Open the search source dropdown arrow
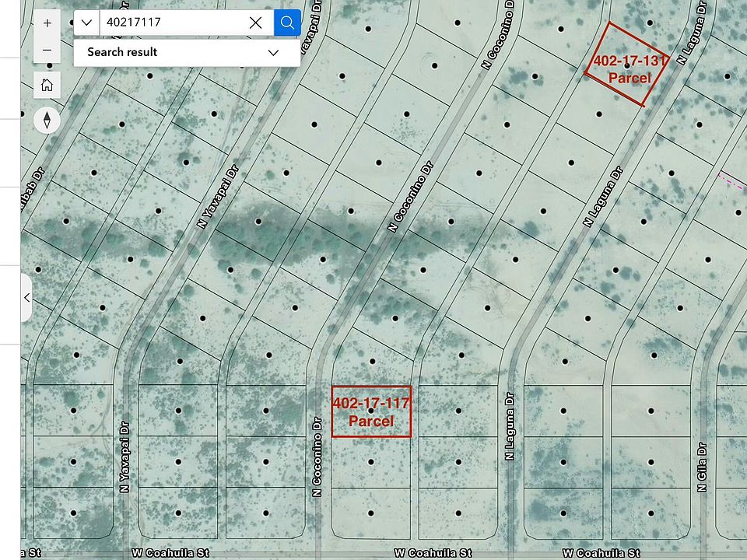 tap(86, 23)
